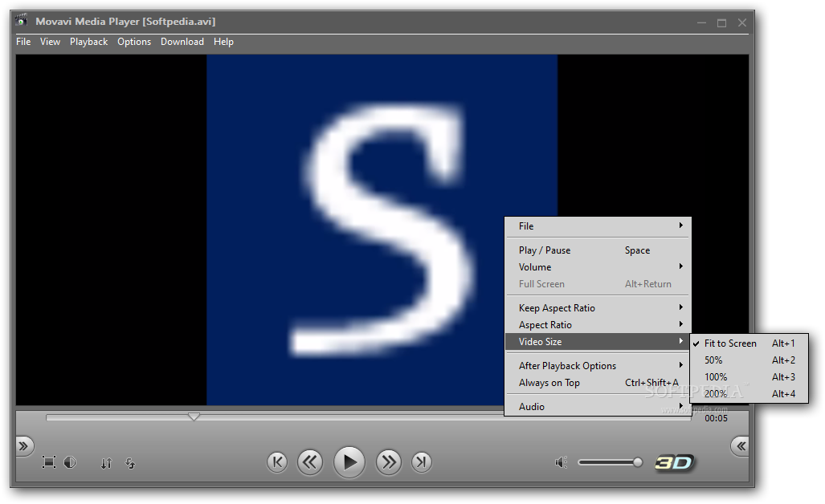825x504 pixels.
Task: Maximize the Movavi Media Player window
Action: click(x=721, y=22)
